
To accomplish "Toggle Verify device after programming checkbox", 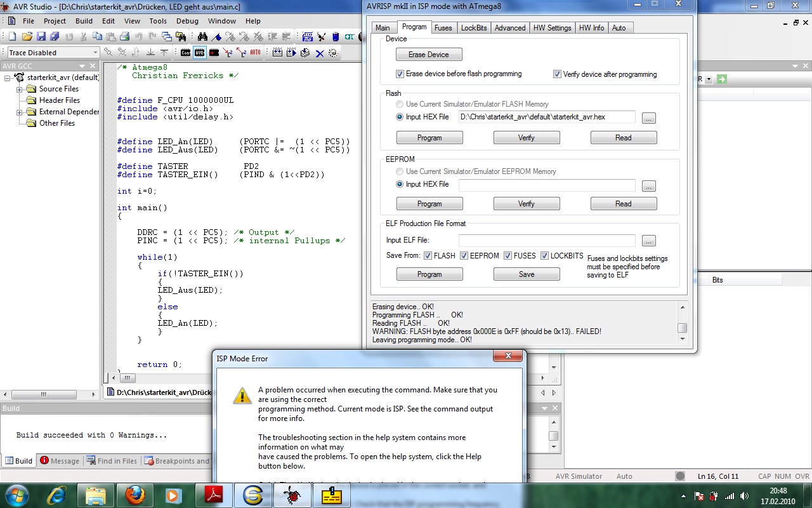I will point(557,74).
